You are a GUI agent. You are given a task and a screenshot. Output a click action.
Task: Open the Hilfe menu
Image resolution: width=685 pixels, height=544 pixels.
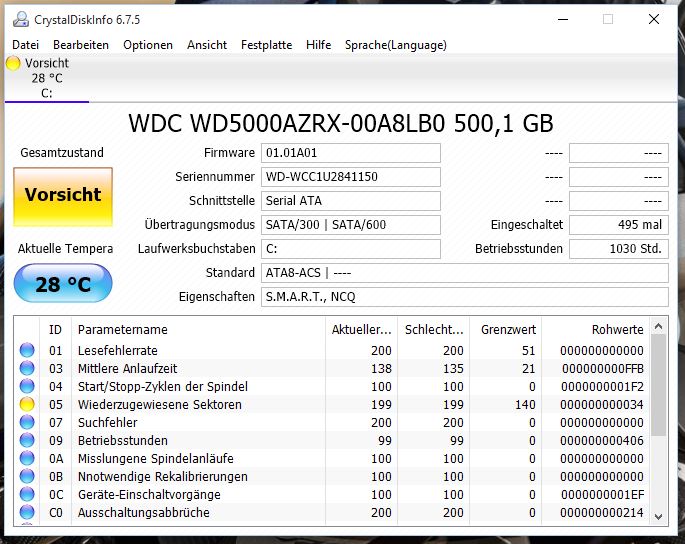click(318, 45)
